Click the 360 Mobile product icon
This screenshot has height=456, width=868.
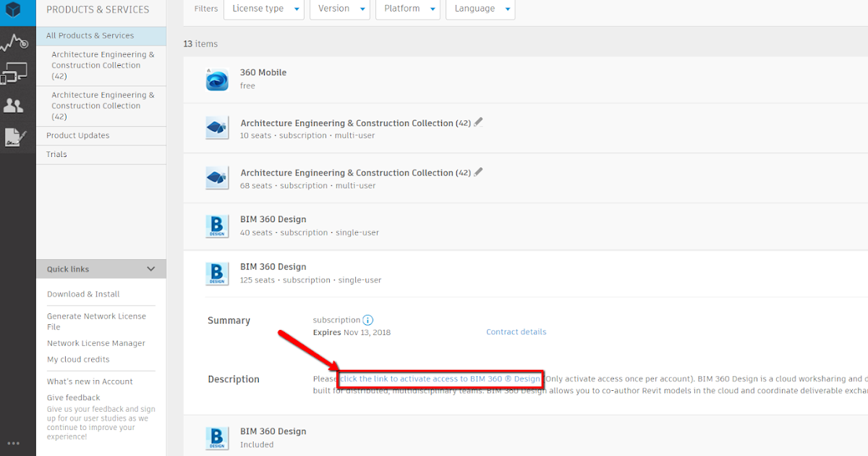[x=217, y=80]
